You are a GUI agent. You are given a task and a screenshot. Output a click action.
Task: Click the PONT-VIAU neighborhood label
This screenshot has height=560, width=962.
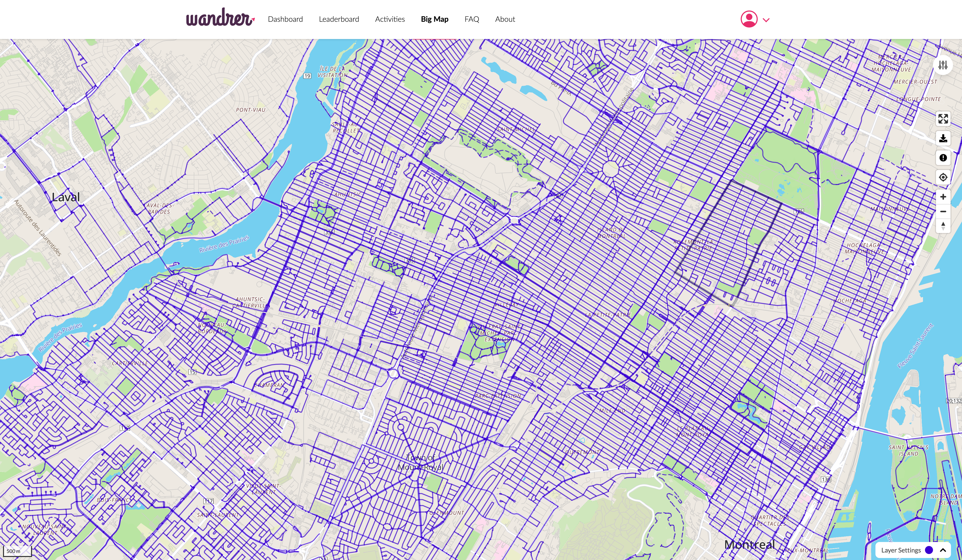point(250,110)
